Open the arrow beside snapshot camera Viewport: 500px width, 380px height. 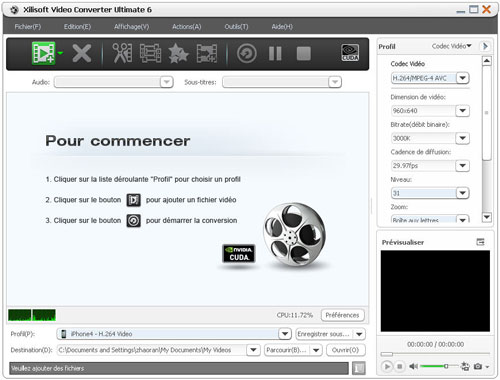click(487, 367)
